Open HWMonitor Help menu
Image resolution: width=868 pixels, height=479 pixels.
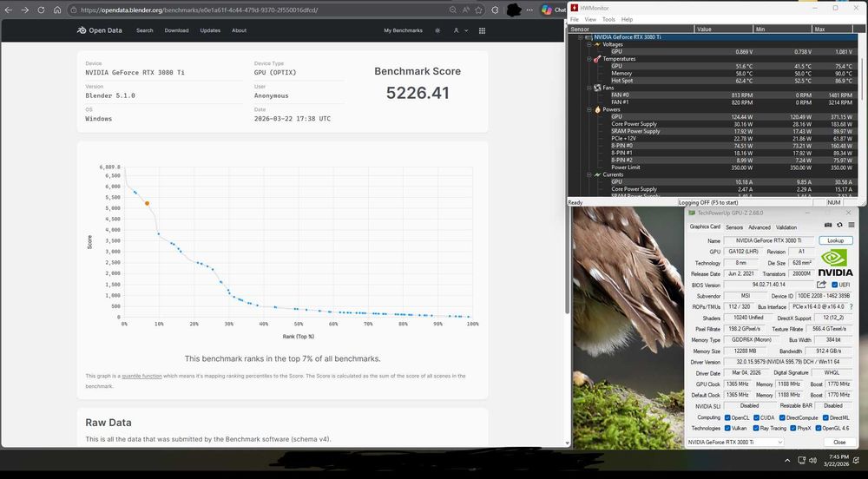(x=627, y=19)
